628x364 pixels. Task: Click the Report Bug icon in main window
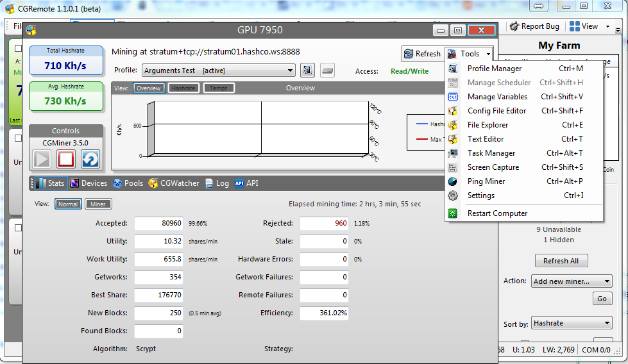(x=514, y=26)
